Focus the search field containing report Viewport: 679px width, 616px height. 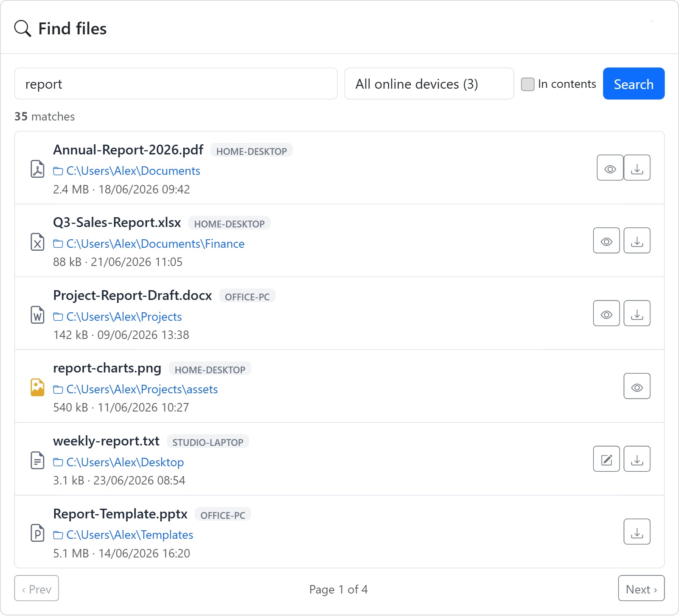click(176, 84)
